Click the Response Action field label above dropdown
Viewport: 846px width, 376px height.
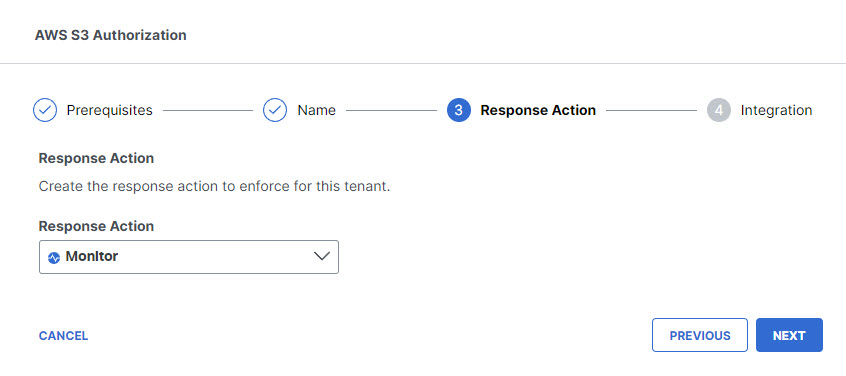pyautogui.click(x=96, y=226)
